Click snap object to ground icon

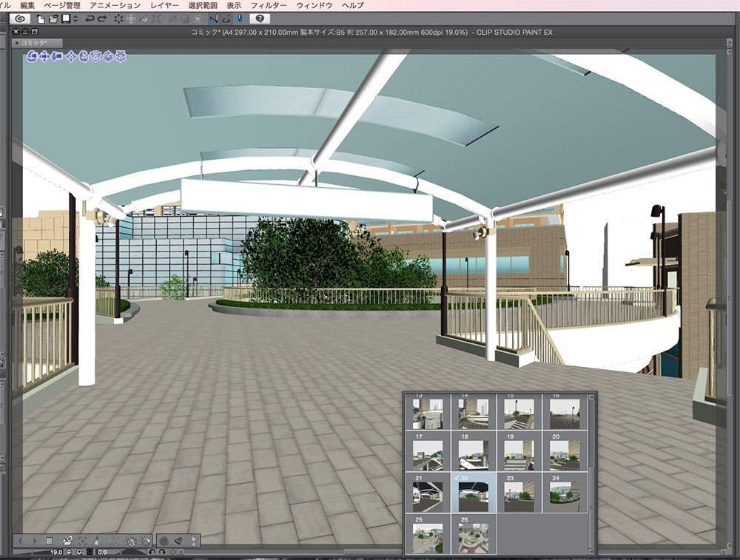pyautogui.click(x=121, y=57)
